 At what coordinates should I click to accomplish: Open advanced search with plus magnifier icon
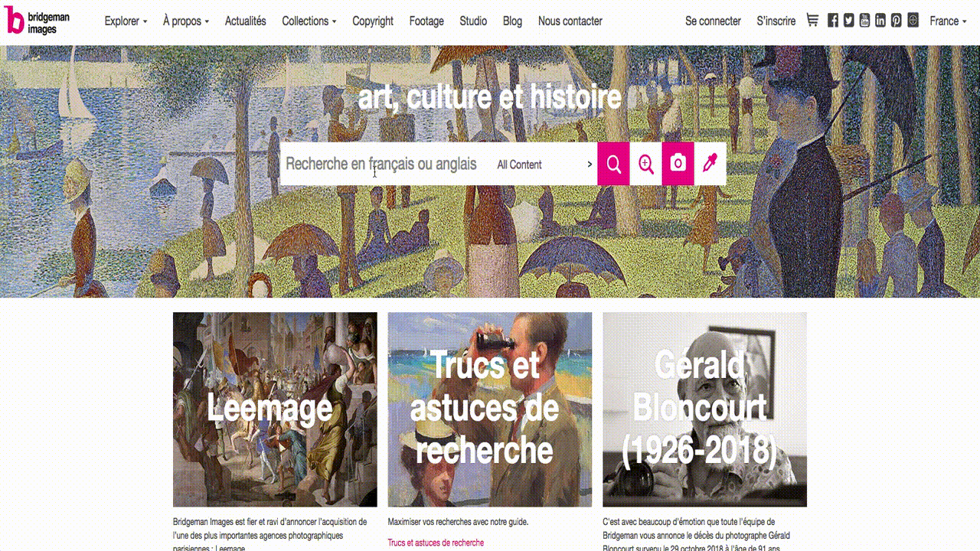645,164
